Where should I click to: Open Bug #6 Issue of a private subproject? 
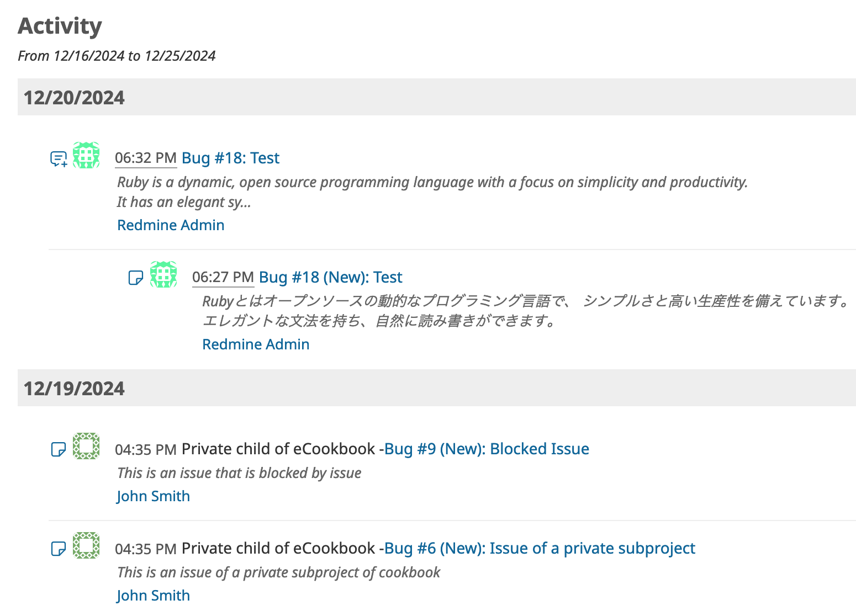click(540, 548)
